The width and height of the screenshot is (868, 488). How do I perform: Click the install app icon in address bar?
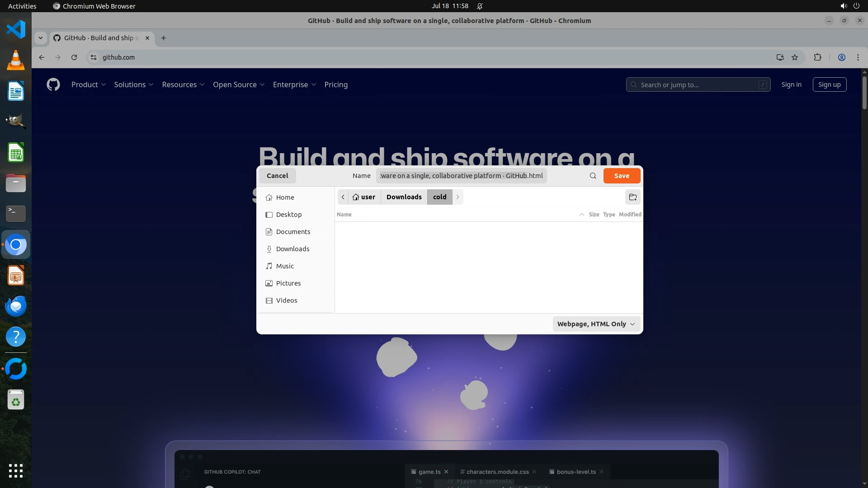click(780, 57)
